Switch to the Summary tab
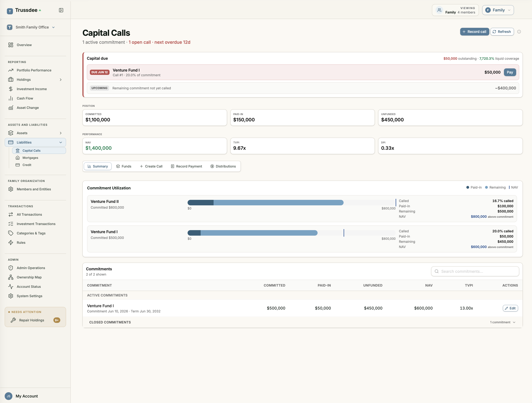The image size is (532, 403). point(98,167)
